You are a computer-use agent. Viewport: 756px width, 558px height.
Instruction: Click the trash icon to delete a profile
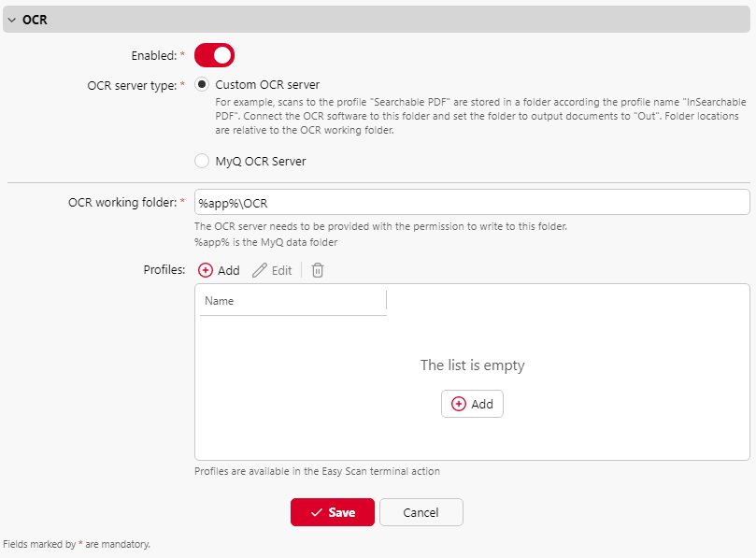pos(317,270)
